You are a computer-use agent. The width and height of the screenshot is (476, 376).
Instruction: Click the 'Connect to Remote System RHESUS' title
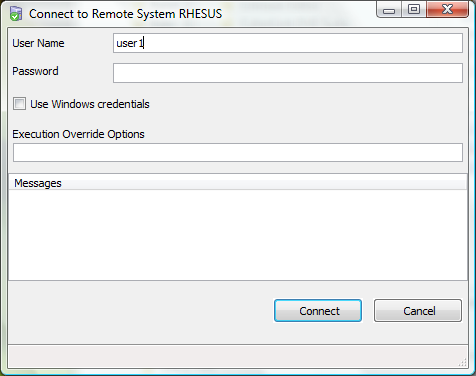tap(125, 14)
